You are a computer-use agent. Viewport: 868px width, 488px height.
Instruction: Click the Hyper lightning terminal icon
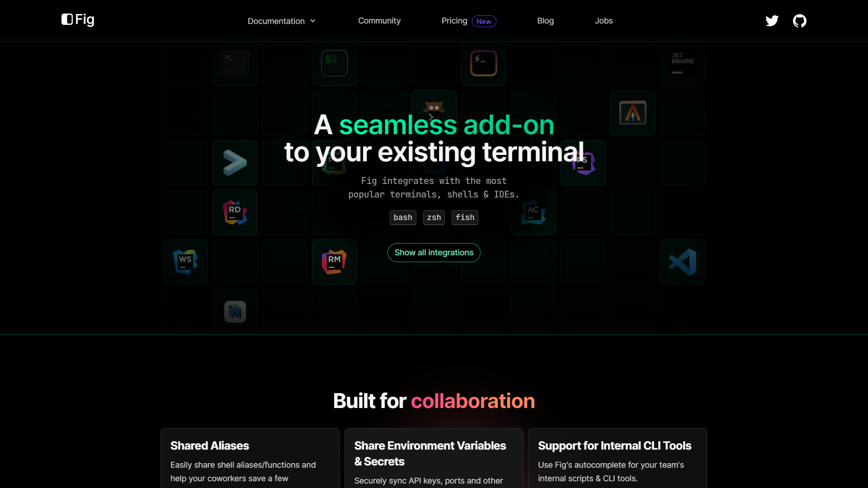[x=484, y=63]
